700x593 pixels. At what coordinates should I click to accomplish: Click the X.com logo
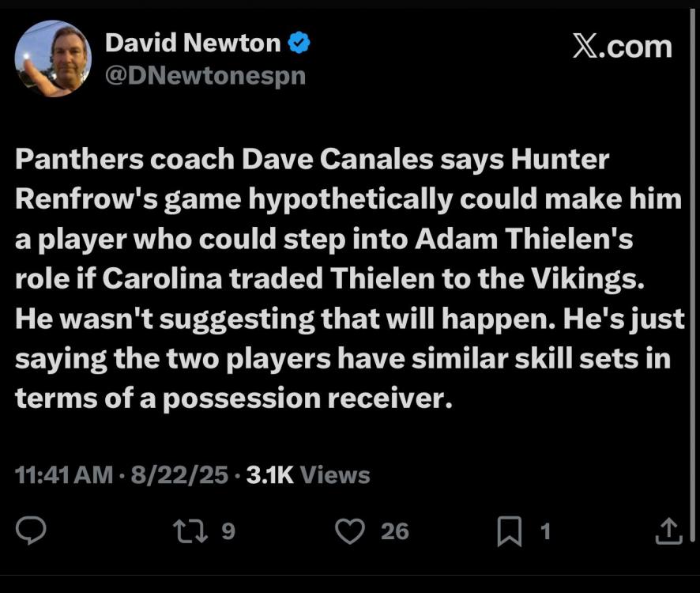[x=621, y=46]
